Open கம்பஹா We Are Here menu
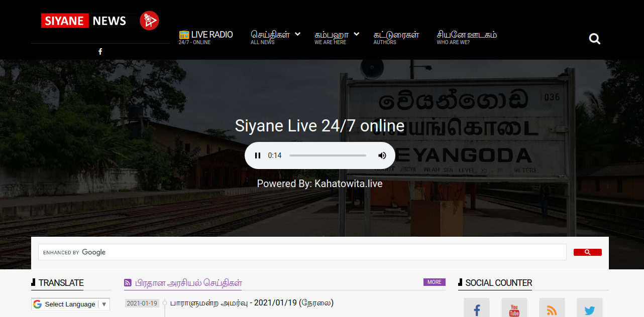The height and width of the screenshot is (317, 644). click(332, 38)
